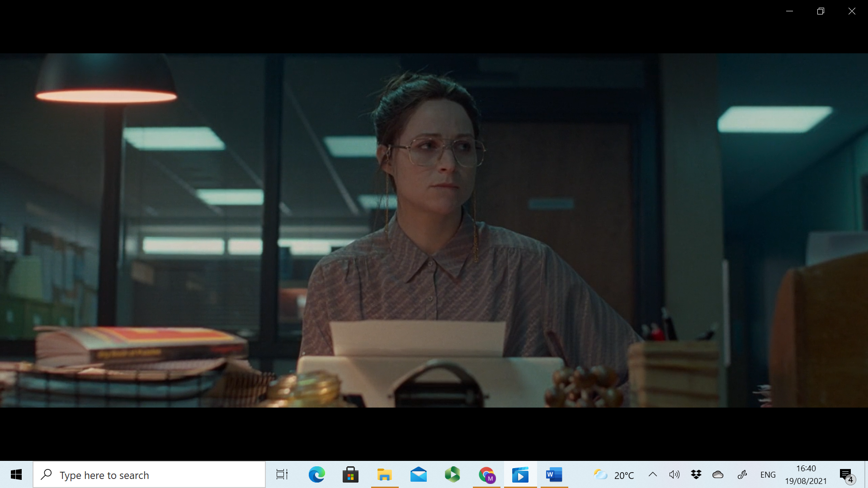The width and height of the screenshot is (868, 488).
Task: Open the Task View button
Action: 282,474
